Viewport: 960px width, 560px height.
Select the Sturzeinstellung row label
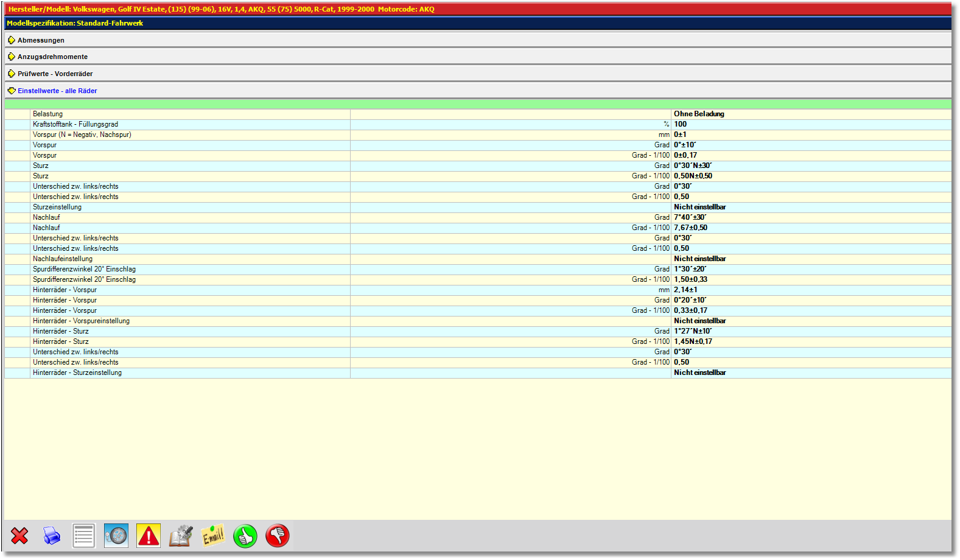coord(57,207)
